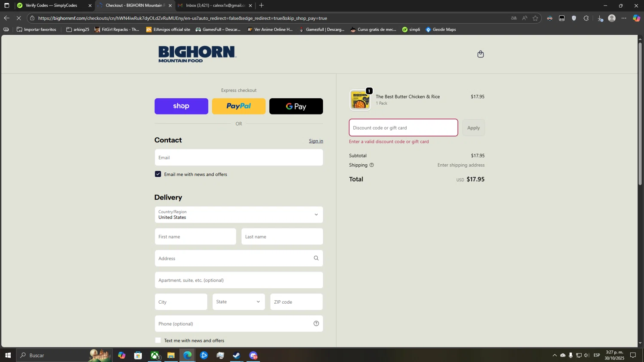
Task: Pay with Google Pay button
Action: pyautogui.click(x=296, y=106)
